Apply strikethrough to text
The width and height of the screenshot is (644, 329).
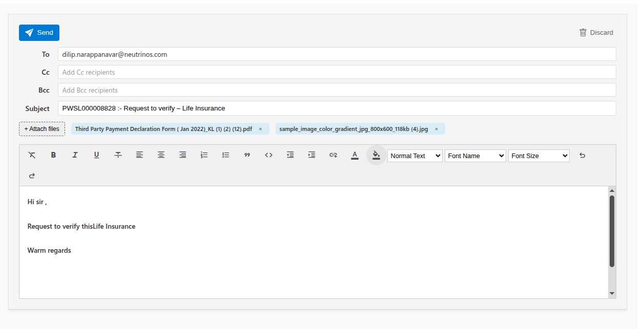[x=118, y=155]
